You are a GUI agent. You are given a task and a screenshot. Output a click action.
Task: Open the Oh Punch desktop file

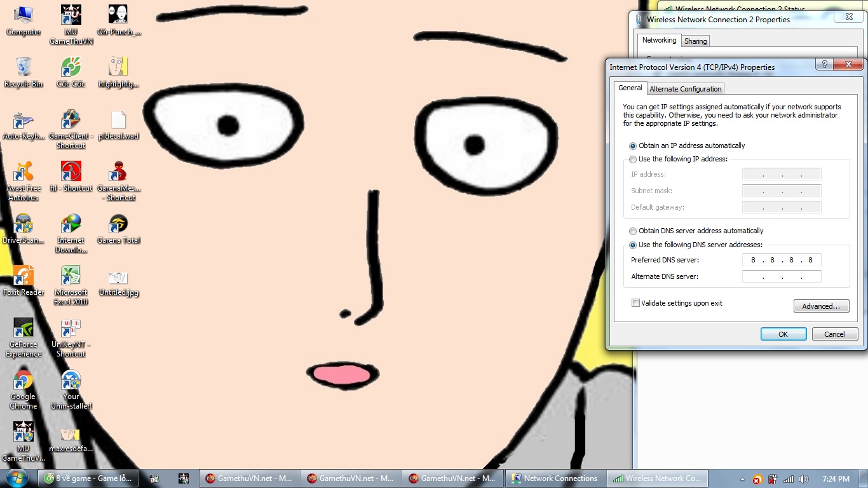118,20
